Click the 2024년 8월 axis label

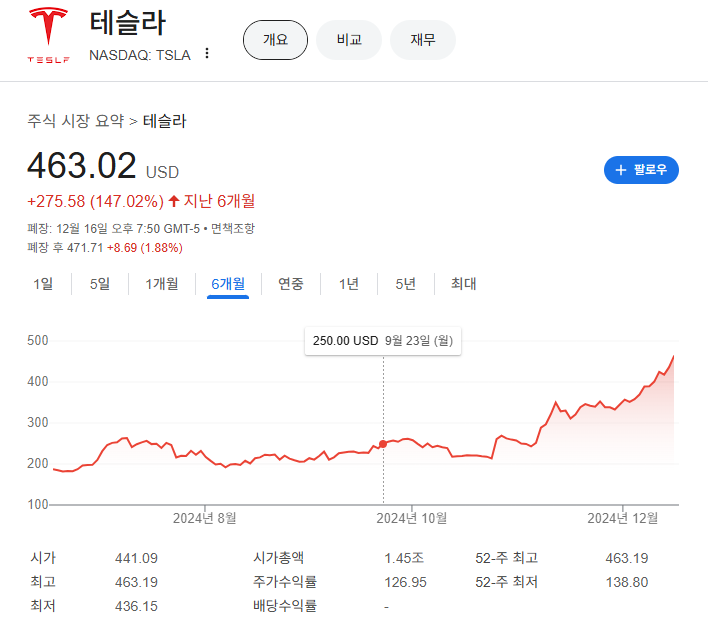(x=205, y=518)
